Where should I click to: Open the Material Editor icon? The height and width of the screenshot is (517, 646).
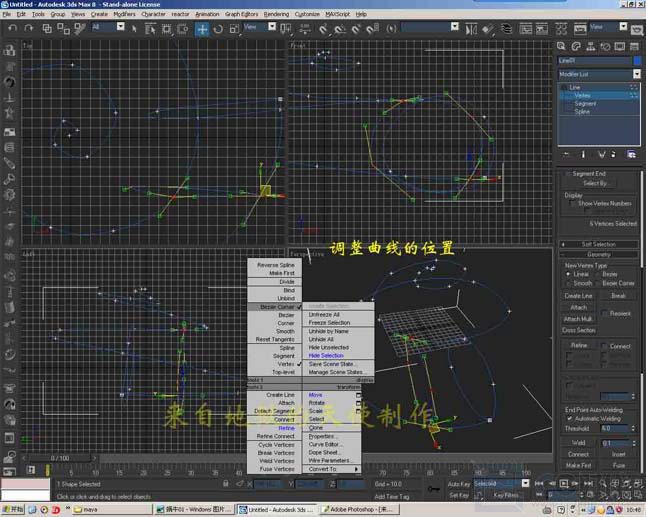point(561,29)
